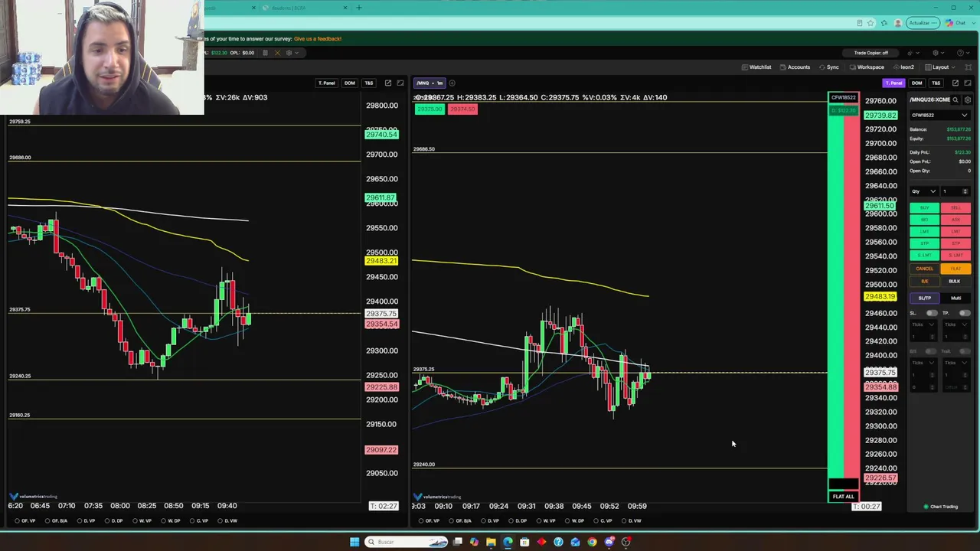Switch to T&S on right chart

[x=936, y=83]
